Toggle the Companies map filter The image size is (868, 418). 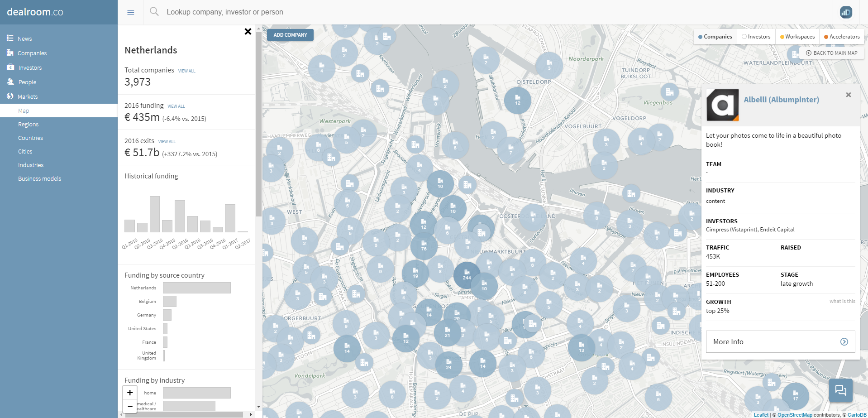pos(715,37)
